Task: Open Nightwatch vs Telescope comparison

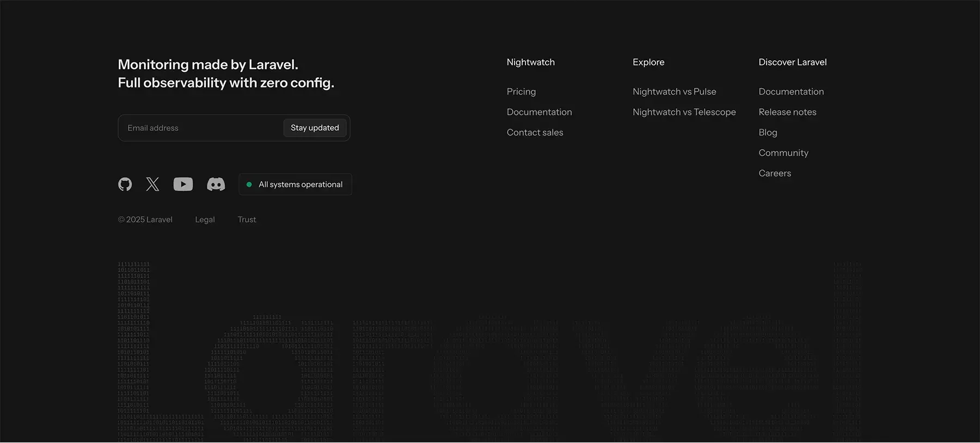Action: (x=684, y=112)
